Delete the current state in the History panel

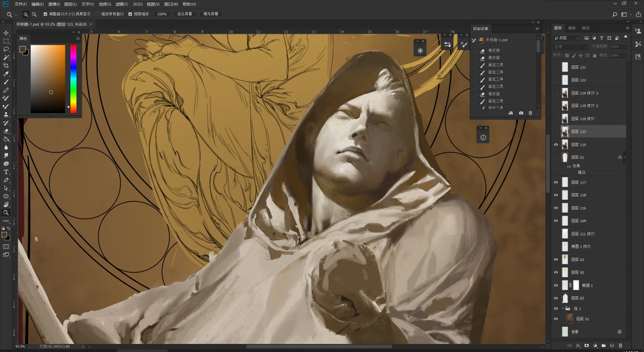[x=530, y=113]
